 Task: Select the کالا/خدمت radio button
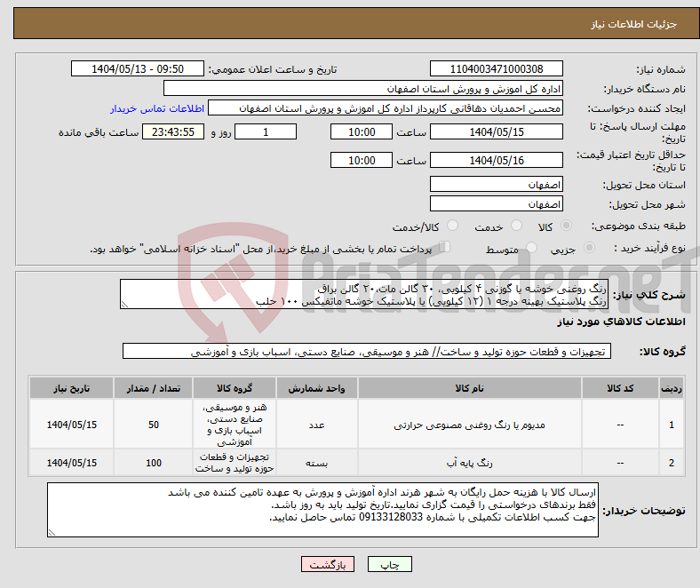point(453,226)
